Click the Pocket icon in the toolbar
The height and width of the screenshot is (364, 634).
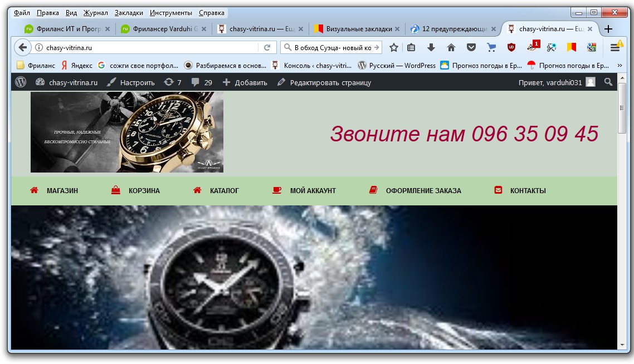coord(471,48)
